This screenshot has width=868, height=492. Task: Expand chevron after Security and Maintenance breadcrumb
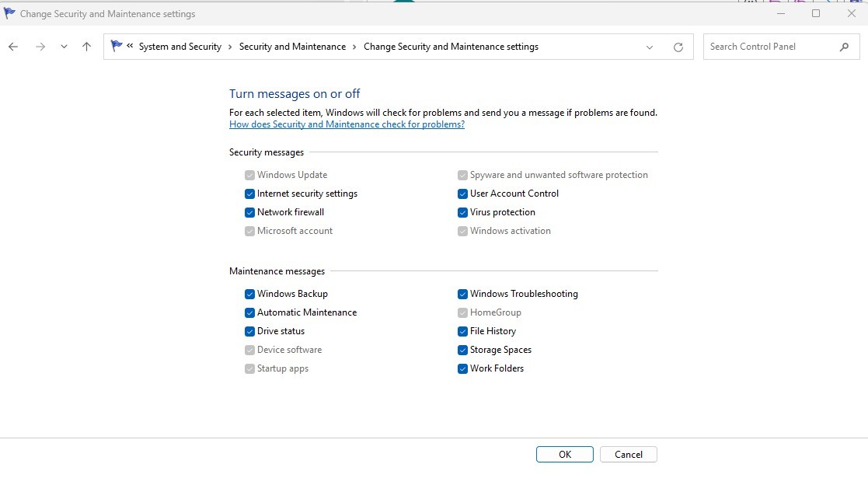point(355,47)
